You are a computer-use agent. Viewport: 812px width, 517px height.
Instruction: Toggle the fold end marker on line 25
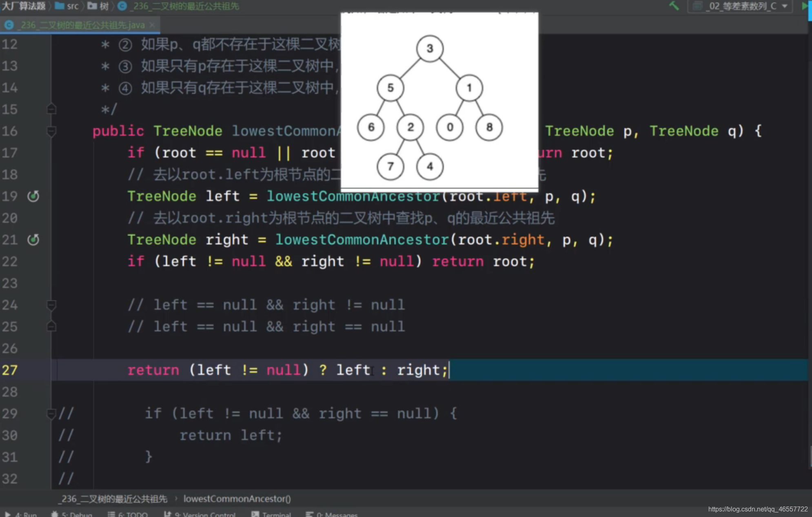tap(51, 326)
